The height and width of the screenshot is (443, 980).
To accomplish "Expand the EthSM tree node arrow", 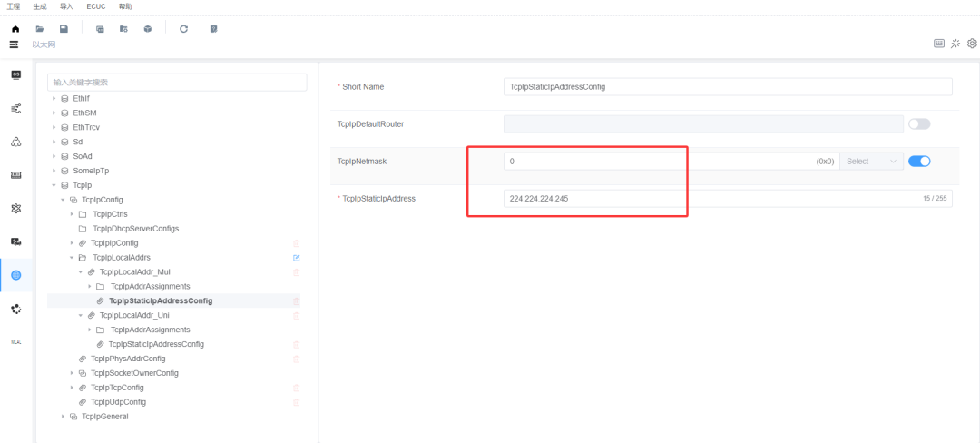I will point(54,113).
